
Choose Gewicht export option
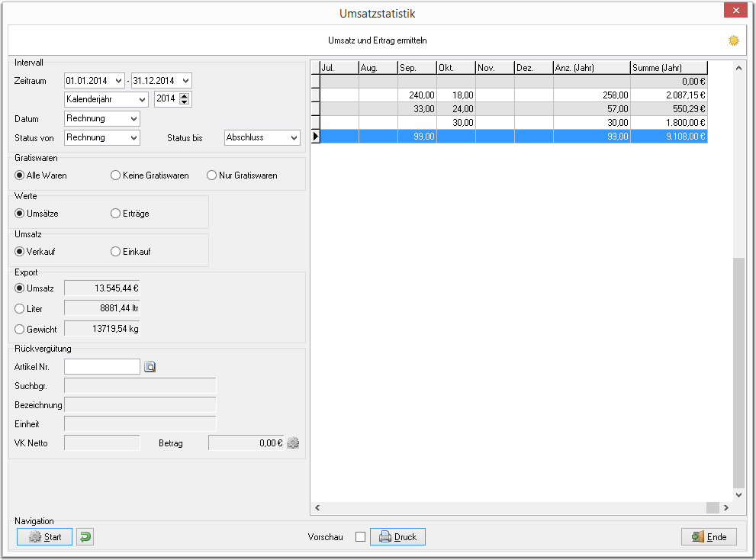[19, 330]
